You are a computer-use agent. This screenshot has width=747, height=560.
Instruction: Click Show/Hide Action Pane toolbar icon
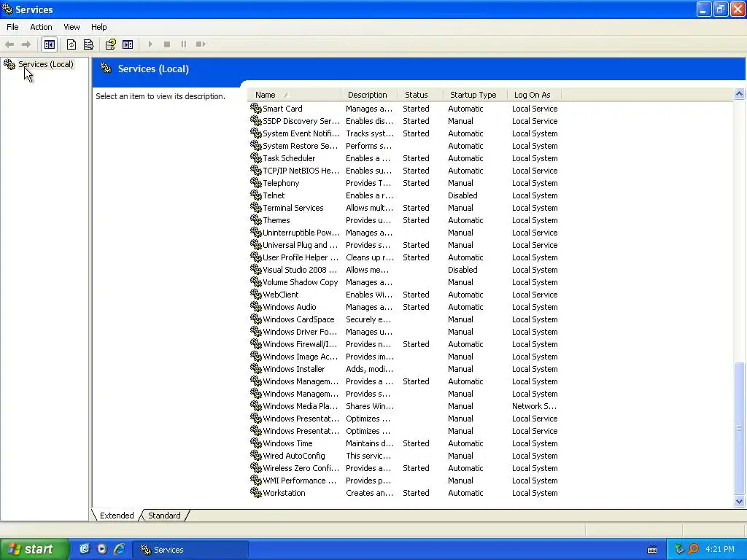(128, 44)
